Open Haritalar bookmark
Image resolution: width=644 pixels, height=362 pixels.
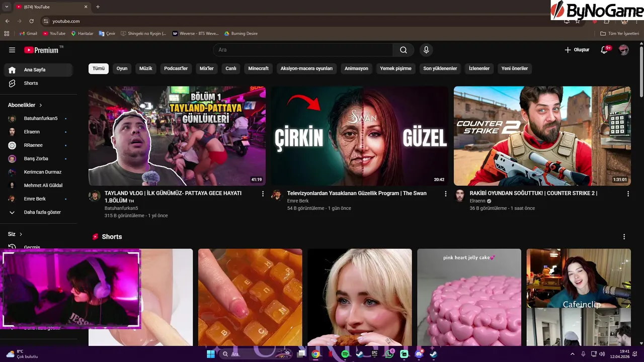click(x=82, y=34)
